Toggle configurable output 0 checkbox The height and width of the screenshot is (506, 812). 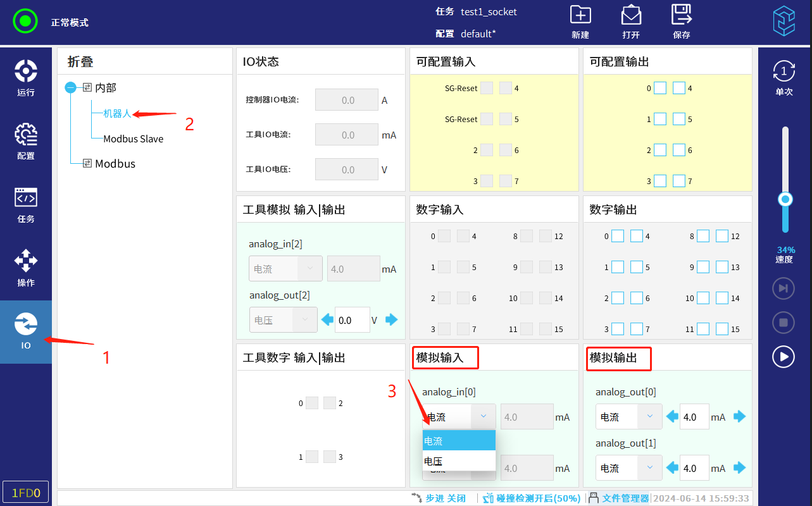[x=660, y=88]
